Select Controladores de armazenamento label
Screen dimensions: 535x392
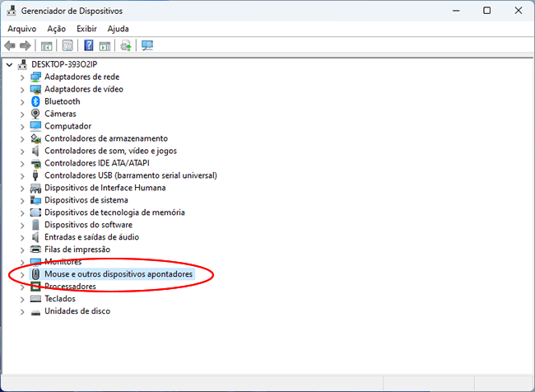(x=106, y=138)
